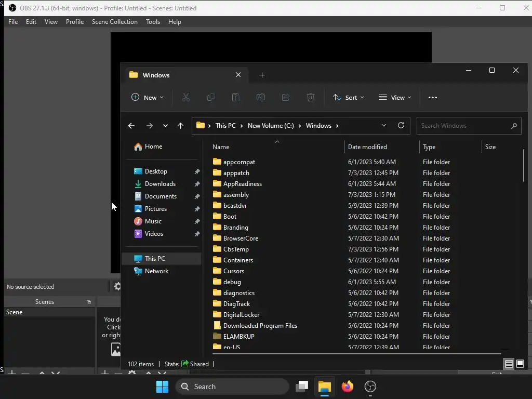Open the Sort dropdown menu
Image resolution: width=532 pixels, height=399 pixels.
pyautogui.click(x=349, y=97)
